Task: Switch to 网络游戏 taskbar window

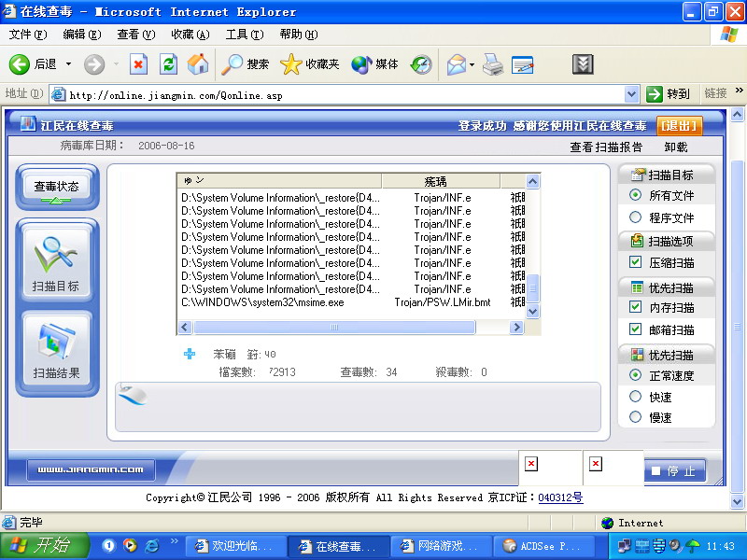Action: [x=441, y=546]
